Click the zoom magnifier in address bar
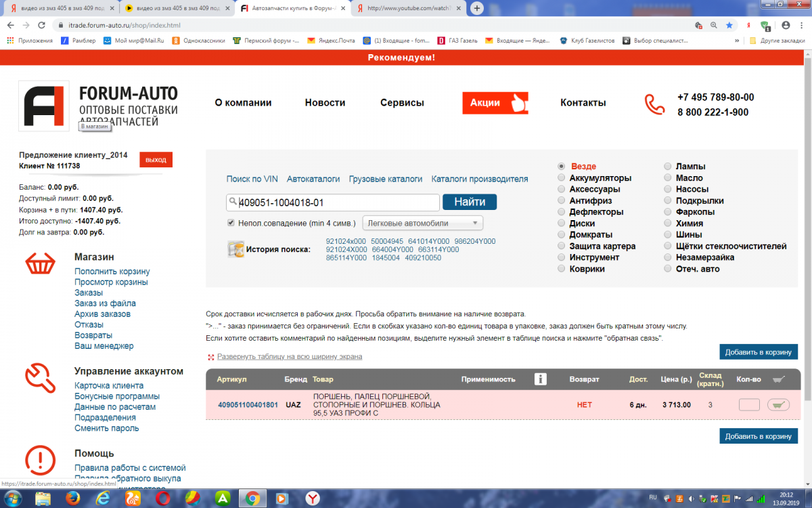 pyautogui.click(x=713, y=25)
